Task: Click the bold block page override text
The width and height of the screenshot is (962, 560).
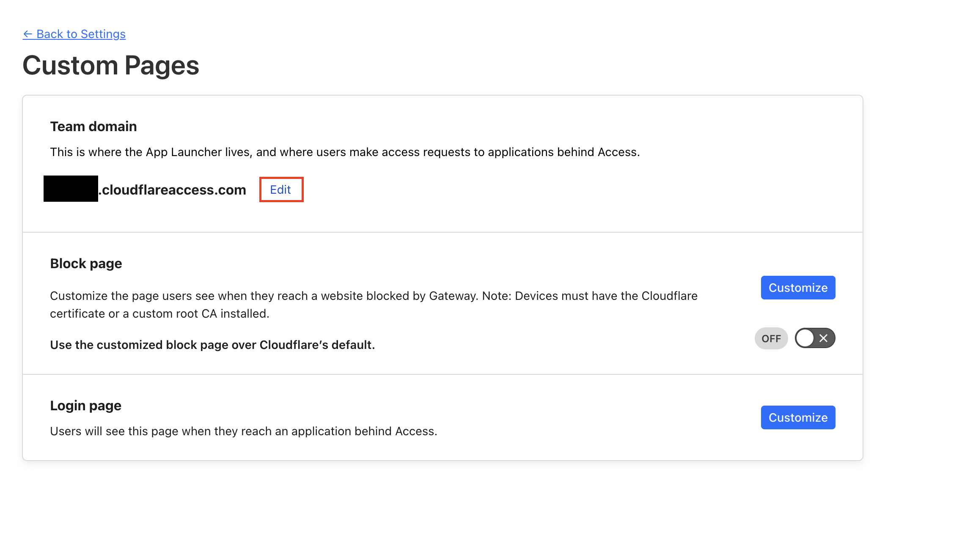Action: tap(212, 345)
